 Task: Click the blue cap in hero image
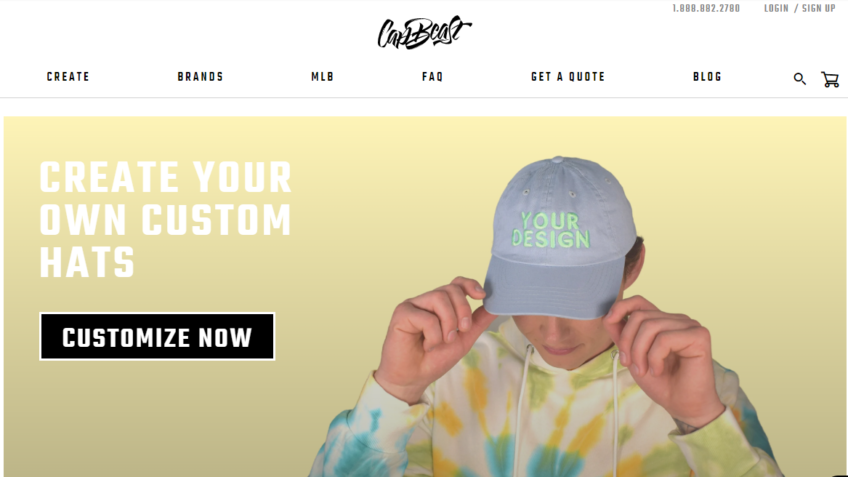point(560,238)
